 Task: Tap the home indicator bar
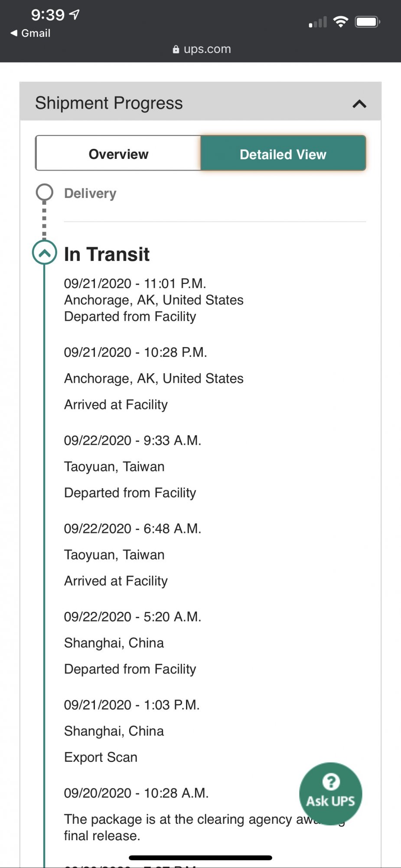tap(200, 858)
